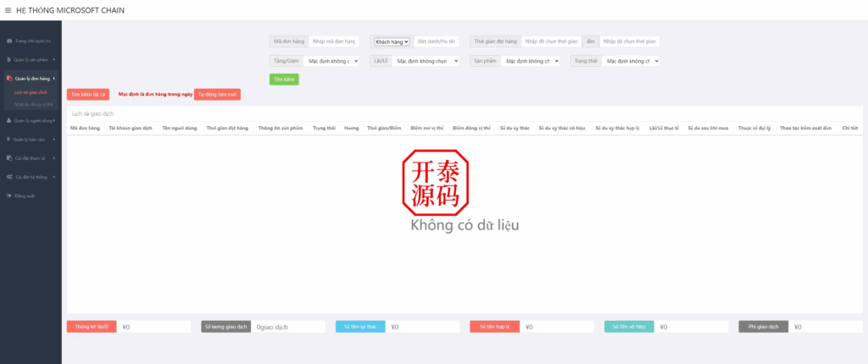Click the HỆ THỐNG MICROSOFT CHAIN title

70,10
